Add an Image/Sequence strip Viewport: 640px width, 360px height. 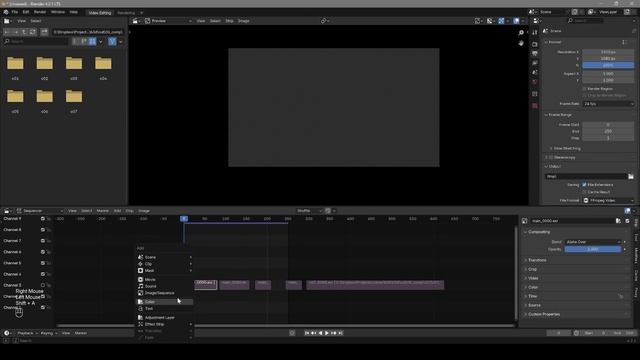164,293
